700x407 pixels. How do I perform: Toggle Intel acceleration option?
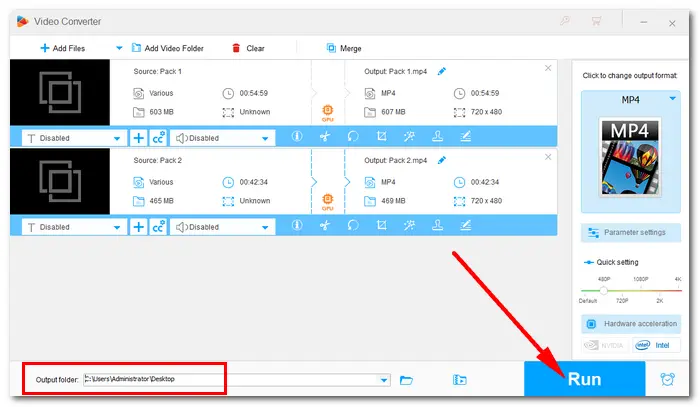(x=656, y=345)
